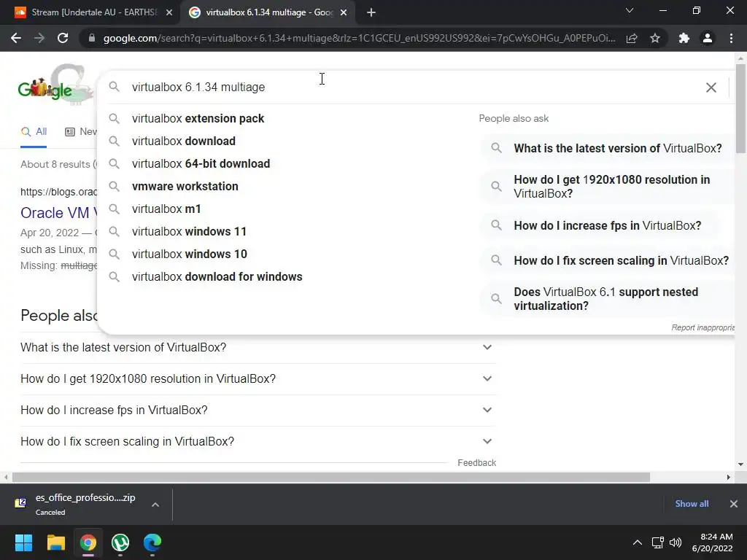Click the horizontal scrollbar thumb
This screenshot has height=560, width=747.
pyautogui.click(x=331, y=477)
